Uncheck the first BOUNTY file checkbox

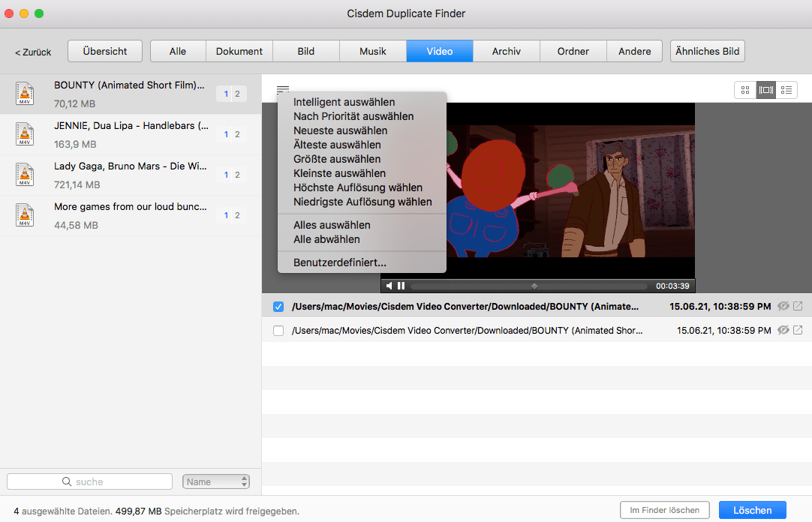[278, 307]
